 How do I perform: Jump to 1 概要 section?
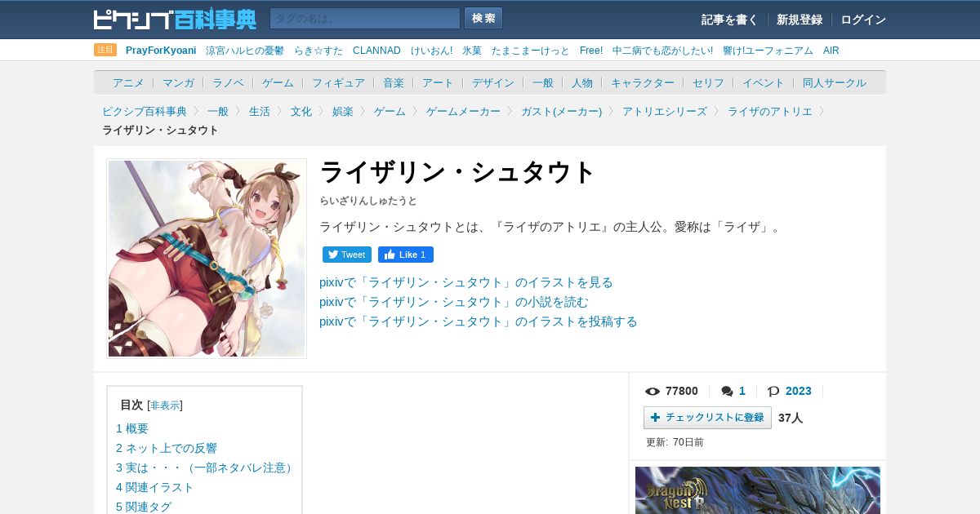pos(132,428)
